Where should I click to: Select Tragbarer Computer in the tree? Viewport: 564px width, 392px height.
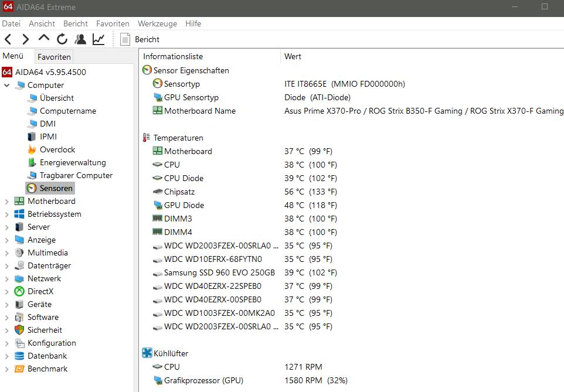[x=76, y=176]
